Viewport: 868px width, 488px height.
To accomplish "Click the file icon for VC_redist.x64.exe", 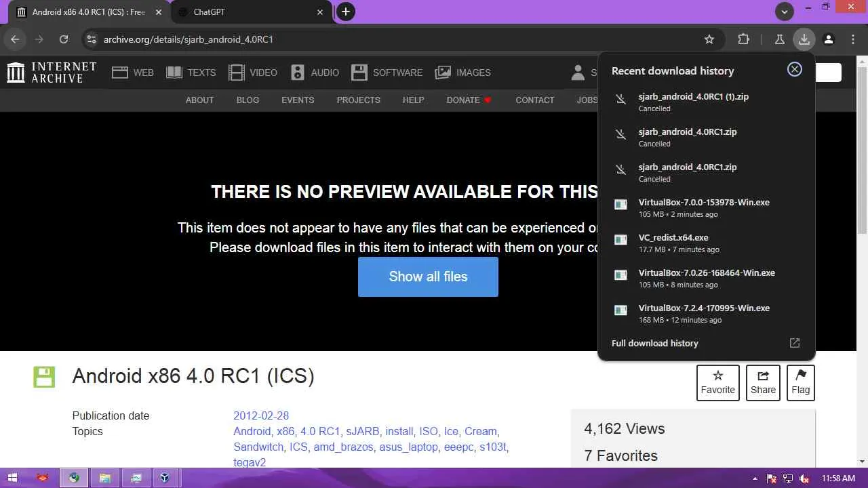I will (620, 239).
